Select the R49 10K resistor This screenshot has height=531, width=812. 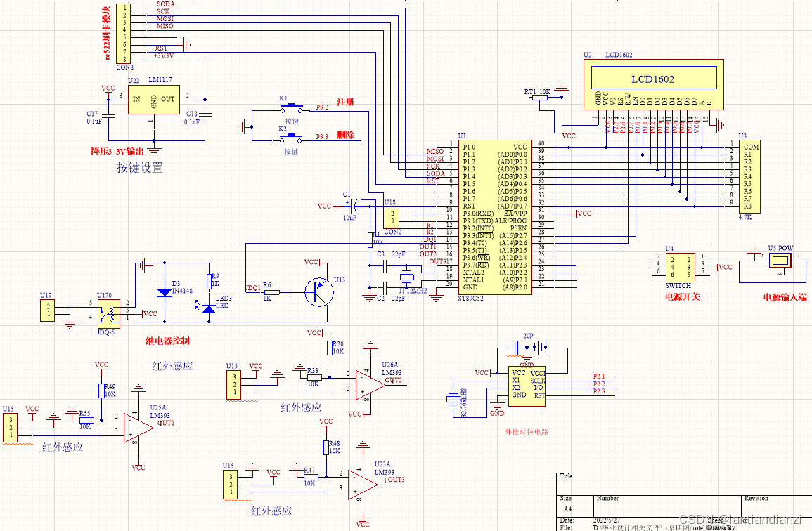(101, 391)
